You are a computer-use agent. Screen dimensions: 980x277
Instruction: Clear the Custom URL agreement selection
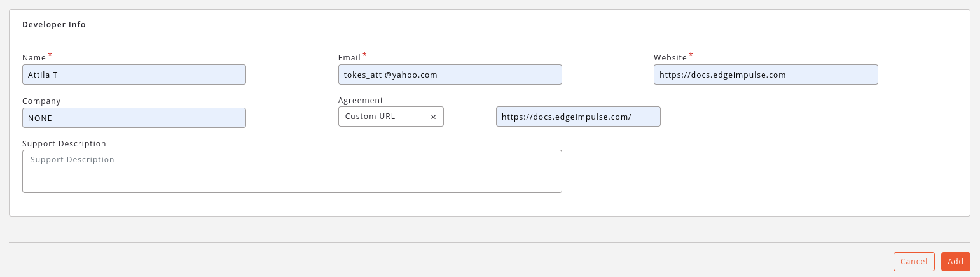click(433, 117)
